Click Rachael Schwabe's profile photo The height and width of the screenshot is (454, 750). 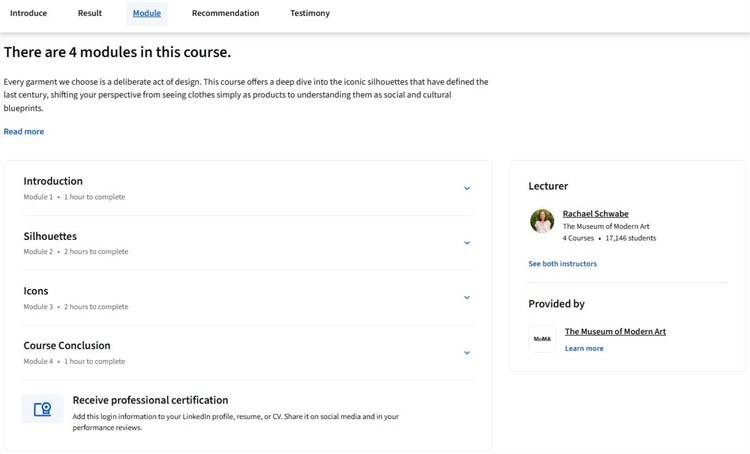(x=542, y=221)
